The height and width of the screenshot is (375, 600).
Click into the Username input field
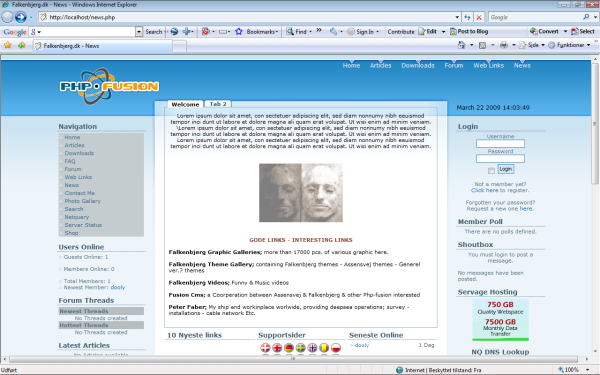coord(500,143)
